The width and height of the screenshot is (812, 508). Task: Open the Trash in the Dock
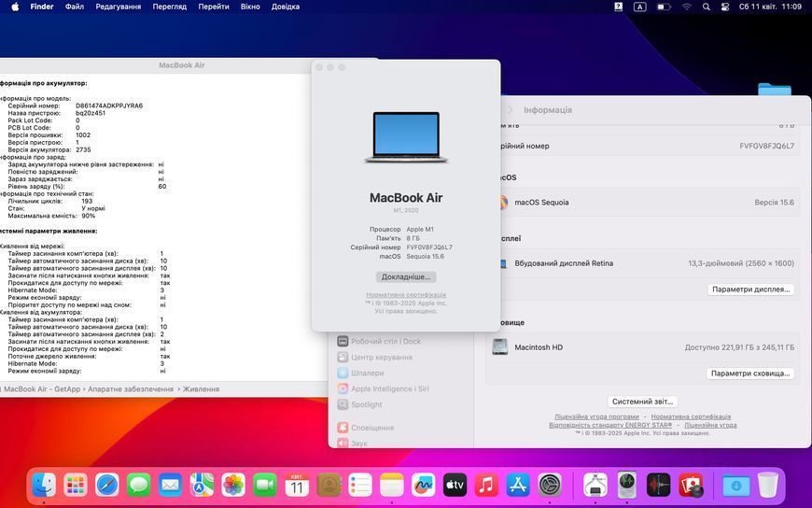pos(767,486)
